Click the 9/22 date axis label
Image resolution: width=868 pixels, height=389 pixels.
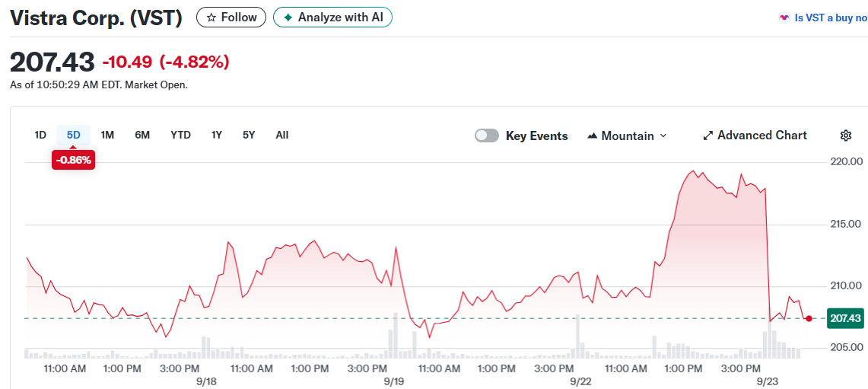(580, 382)
